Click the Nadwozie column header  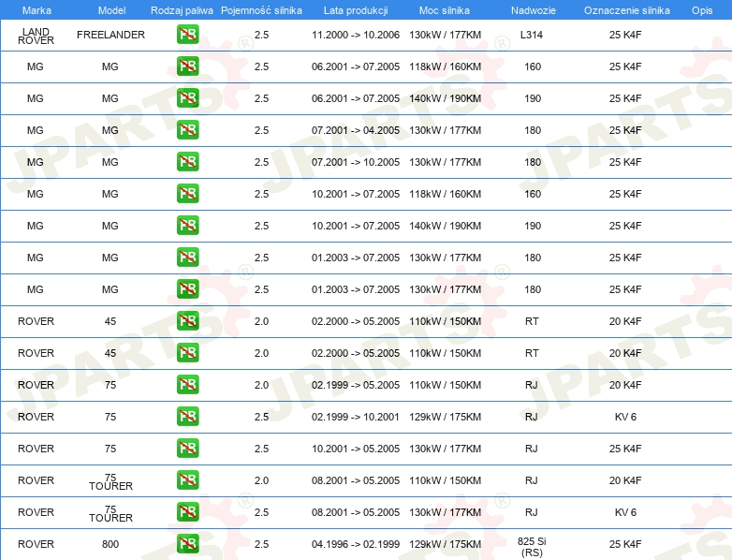tap(534, 10)
